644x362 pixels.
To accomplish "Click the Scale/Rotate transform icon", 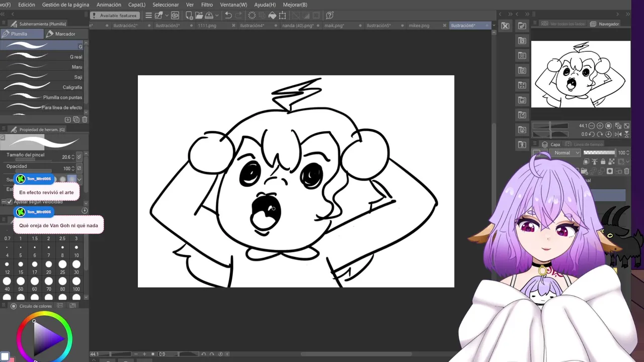I will [282, 16].
